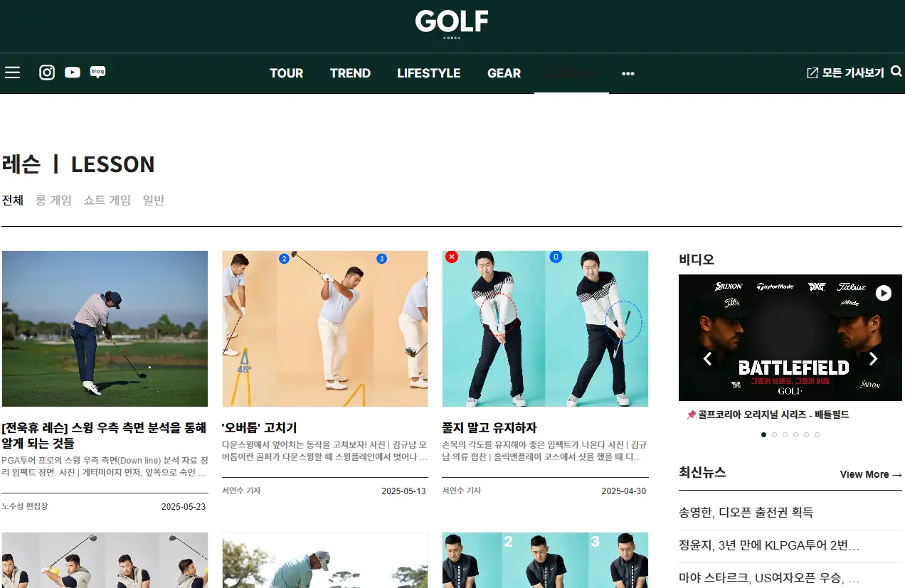The image size is (905, 588).
Task: Open article 스윙 우측 측면 분석 headline
Action: pos(104,435)
